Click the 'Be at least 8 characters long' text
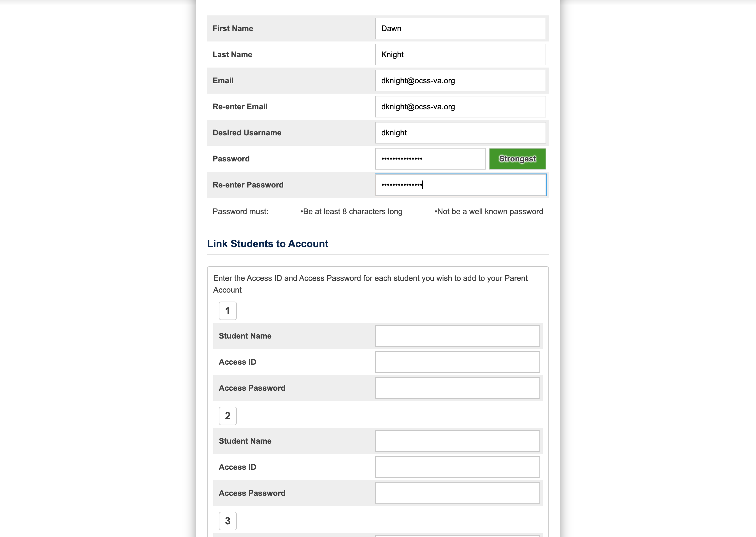 click(351, 212)
